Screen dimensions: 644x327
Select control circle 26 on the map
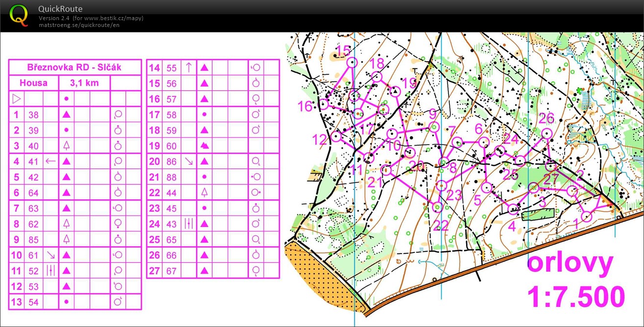(546, 134)
